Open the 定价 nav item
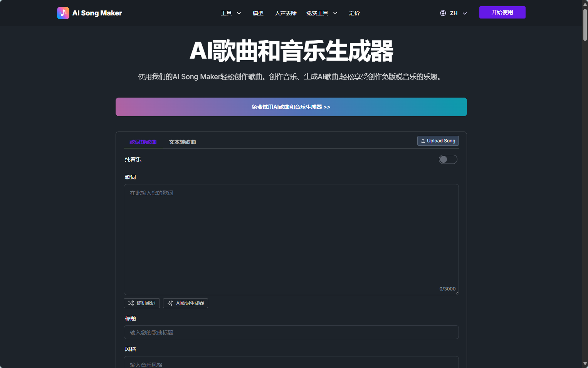Image resolution: width=588 pixels, height=368 pixels. [354, 13]
